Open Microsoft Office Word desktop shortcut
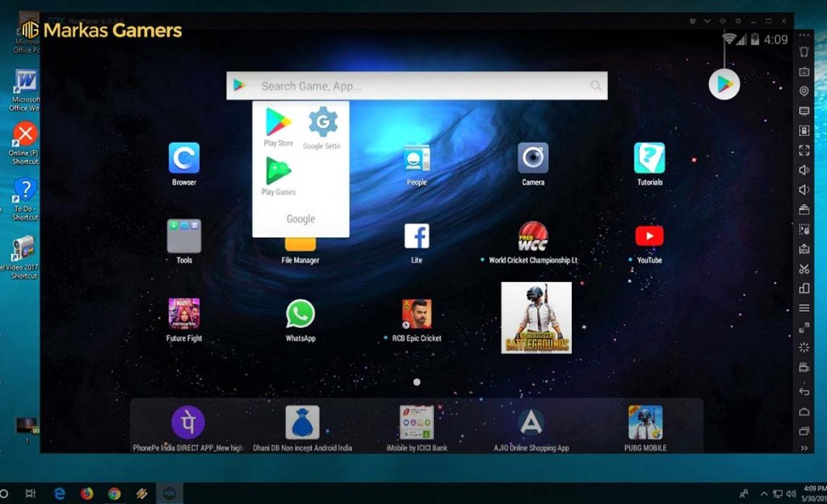Viewport: 827px width, 504px height. (25, 90)
